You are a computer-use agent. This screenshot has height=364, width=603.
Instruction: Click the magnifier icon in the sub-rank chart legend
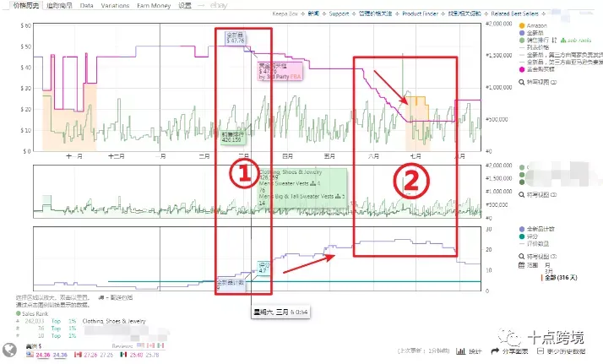pyautogui.click(x=521, y=195)
